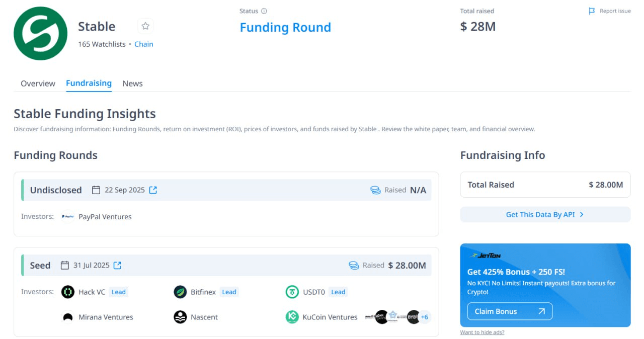This screenshot has height=339, width=644.
Task: Open the Funding Round status link
Action: [285, 27]
